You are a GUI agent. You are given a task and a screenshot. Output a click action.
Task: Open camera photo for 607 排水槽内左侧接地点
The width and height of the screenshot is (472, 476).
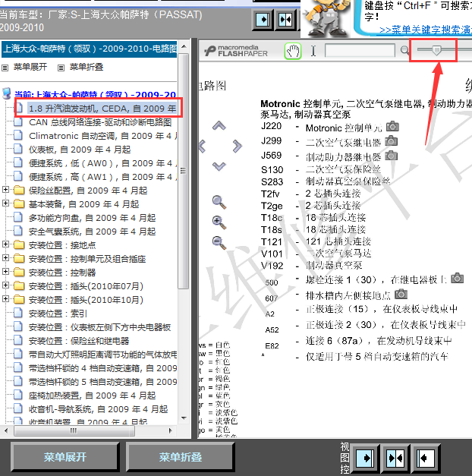[x=401, y=294]
